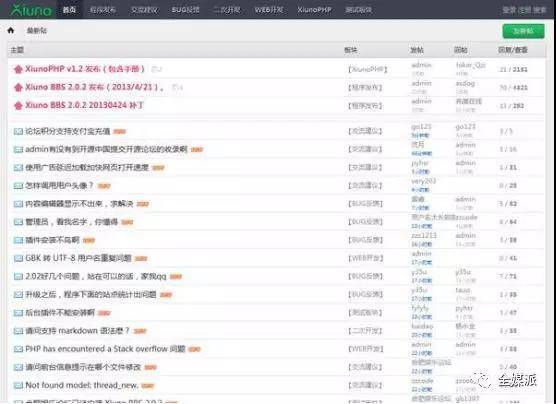Image resolution: width=556 pixels, height=404 pixels.
Task: Click poster 'very202' in avatar thread row
Action: 424,181
